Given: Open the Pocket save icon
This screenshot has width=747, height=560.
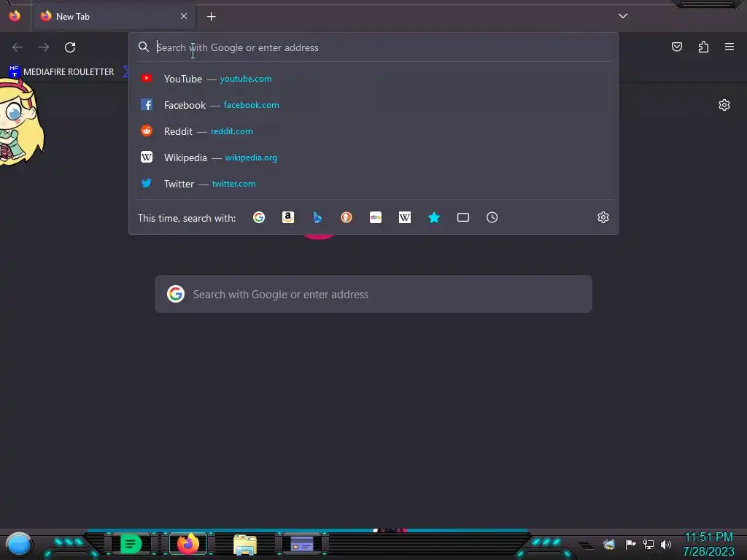Looking at the screenshot, I should 677,47.
